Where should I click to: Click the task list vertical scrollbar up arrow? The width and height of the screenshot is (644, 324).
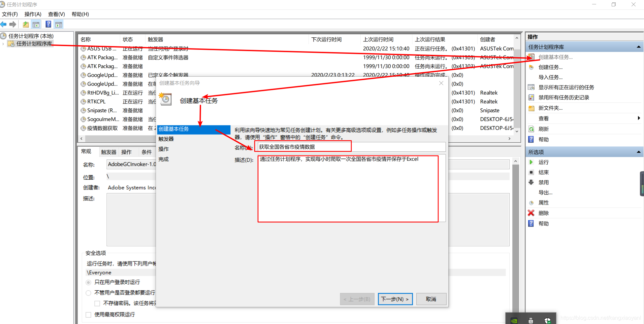(x=517, y=38)
